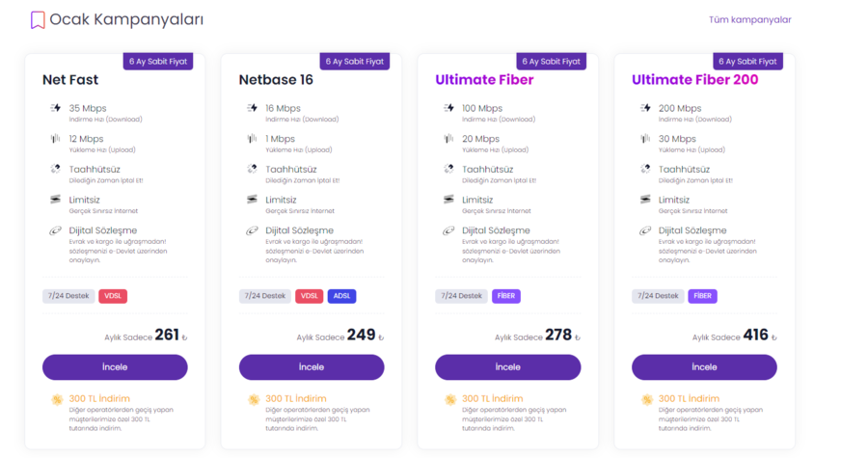This screenshot has height=458, width=868.
Task: Click the FIBER tag on Ultimate Fiber
Action: tap(506, 296)
